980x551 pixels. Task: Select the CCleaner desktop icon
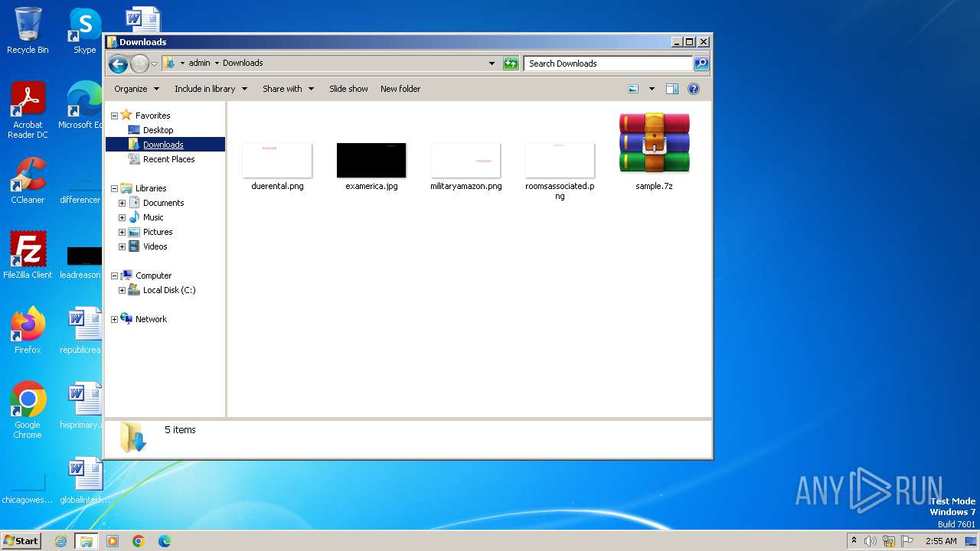click(x=28, y=181)
